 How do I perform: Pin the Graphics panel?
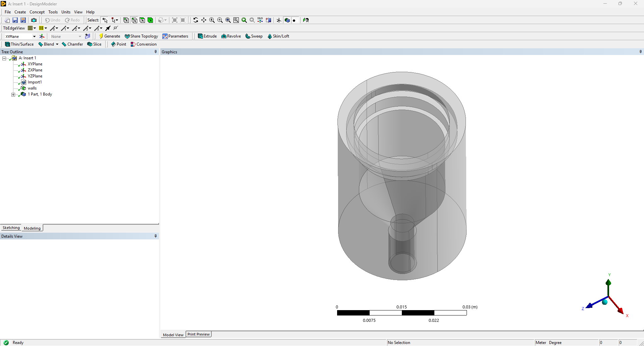[641, 52]
